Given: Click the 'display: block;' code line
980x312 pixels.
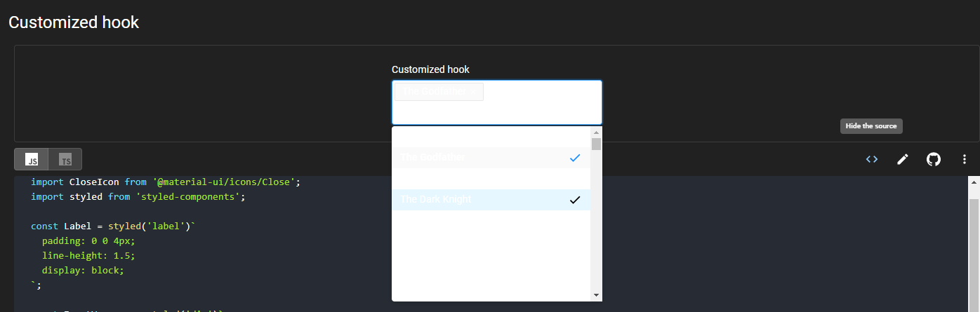Looking at the screenshot, I should pyautogui.click(x=83, y=270).
